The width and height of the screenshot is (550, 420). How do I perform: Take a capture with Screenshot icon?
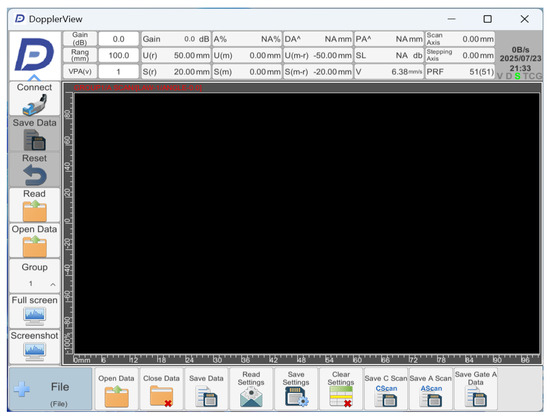coord(34,352)
